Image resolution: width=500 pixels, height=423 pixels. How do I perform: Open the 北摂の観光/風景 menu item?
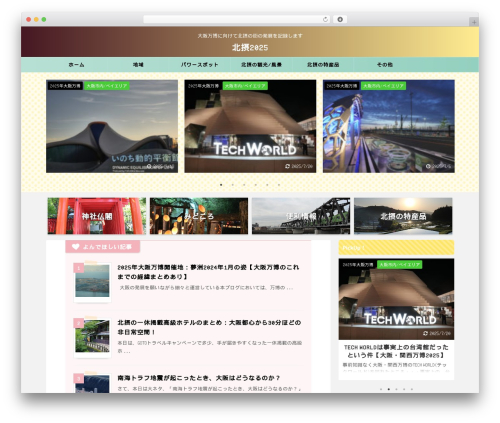pyautogui.click(x=261, y=65)
